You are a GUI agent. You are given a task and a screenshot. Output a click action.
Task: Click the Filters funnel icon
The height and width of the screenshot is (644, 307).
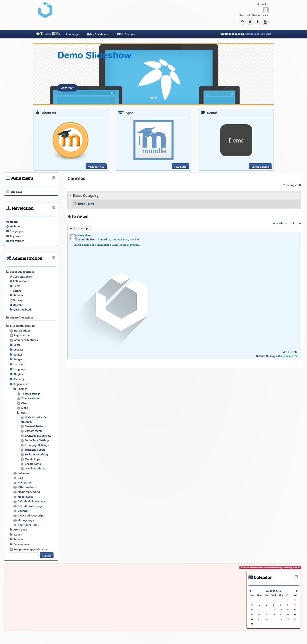point(11,291)
